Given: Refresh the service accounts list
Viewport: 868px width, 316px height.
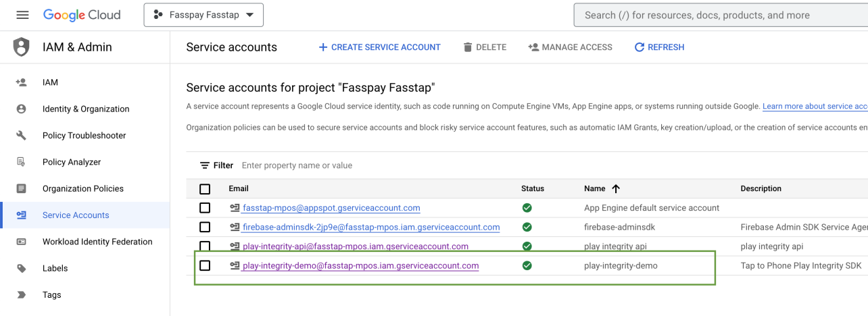Looking at the screenshot, I should pyautogui.click(x=659, y=47).
